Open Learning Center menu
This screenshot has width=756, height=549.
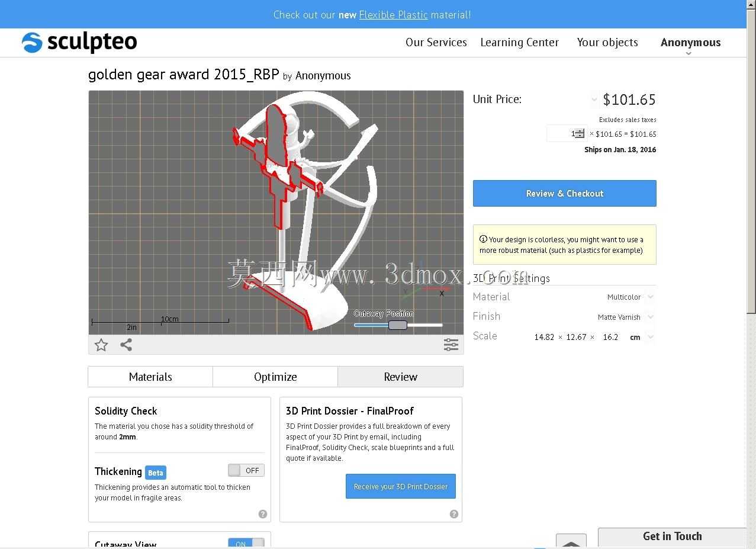click(520, 42)
